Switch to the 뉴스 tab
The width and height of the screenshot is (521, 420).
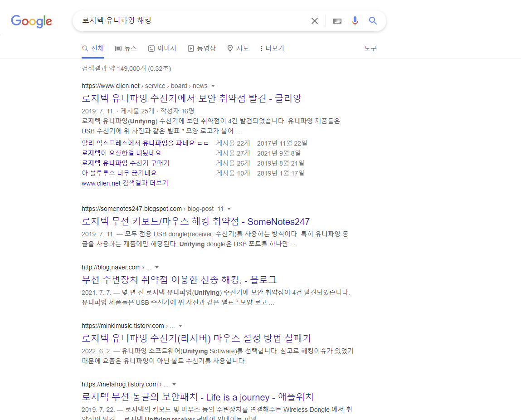[x=126, y=49]
